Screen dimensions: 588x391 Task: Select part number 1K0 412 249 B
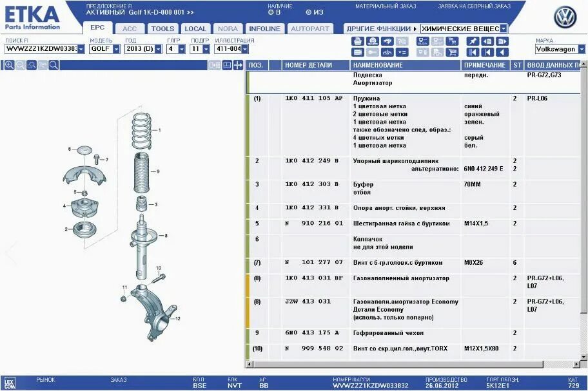tap(311, 160)
